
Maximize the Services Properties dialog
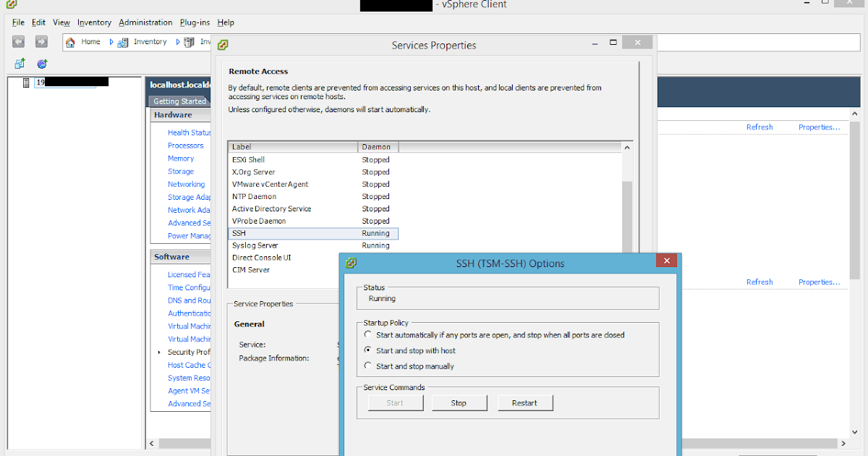[613, 43]
